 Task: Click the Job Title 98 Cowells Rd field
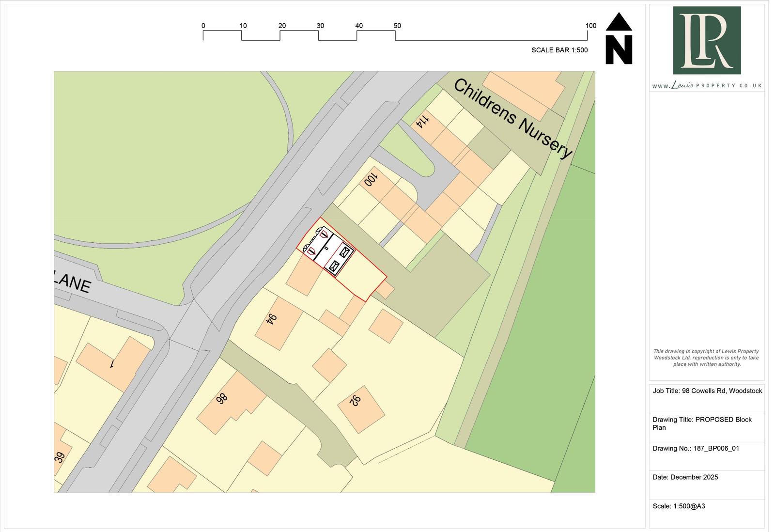click(x=707, y=391)
